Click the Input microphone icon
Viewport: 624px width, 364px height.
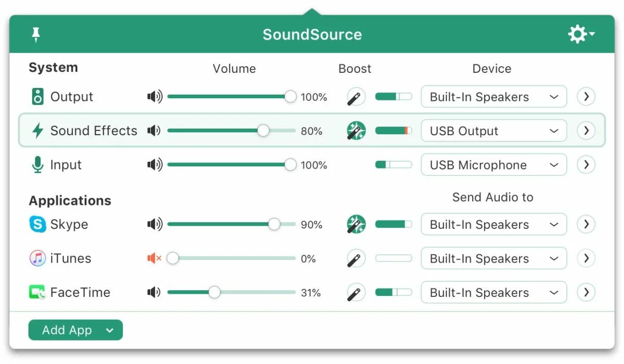point(37,165)
